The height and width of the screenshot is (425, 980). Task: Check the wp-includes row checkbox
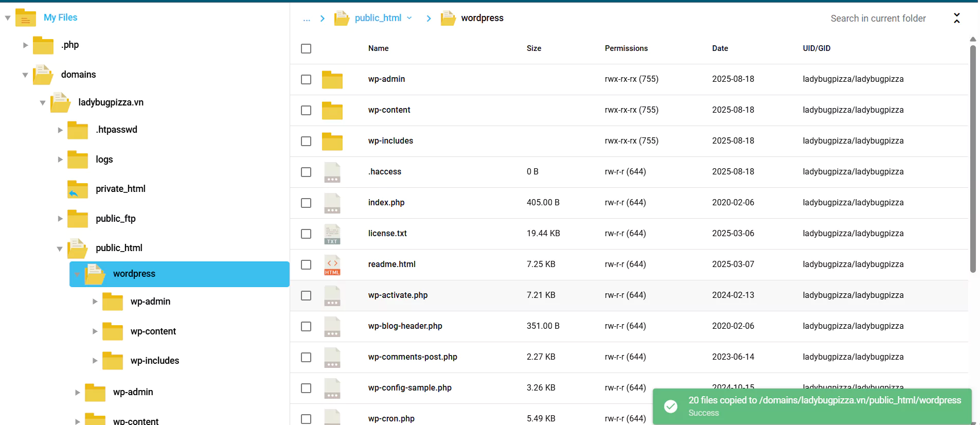pyautogui.click(x=306, y=141)
